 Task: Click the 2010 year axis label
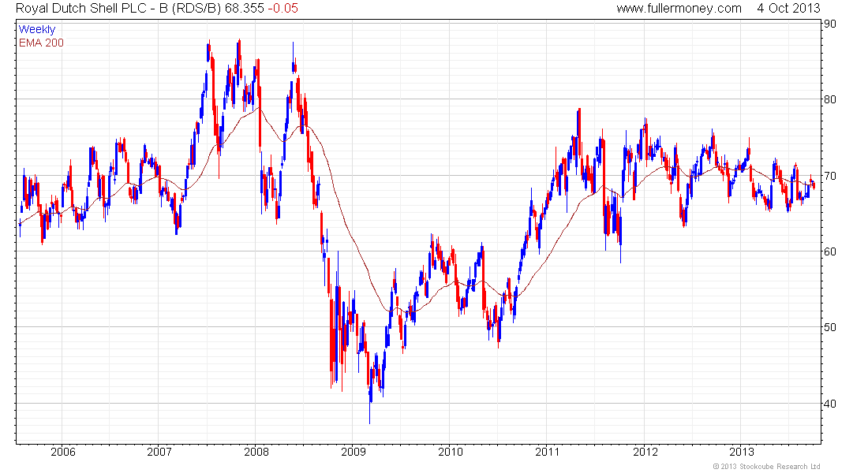450,452
